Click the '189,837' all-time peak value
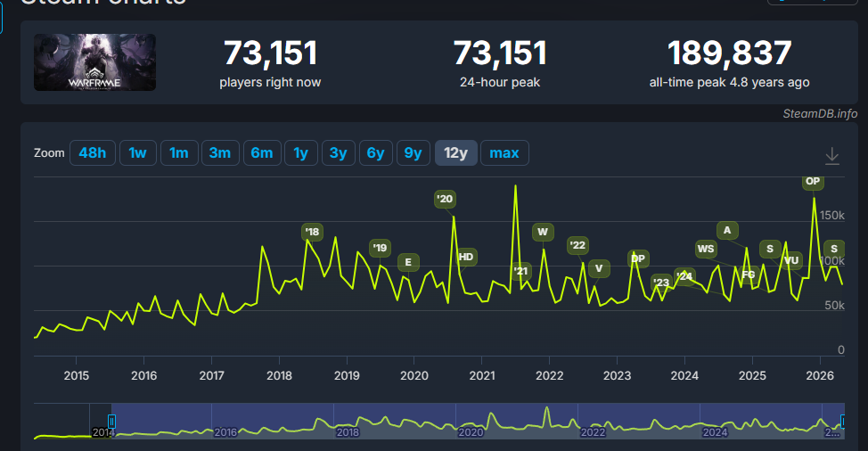The height and width of the screenshot is (451, 868). pyautogui.click(x=730, y=53)
